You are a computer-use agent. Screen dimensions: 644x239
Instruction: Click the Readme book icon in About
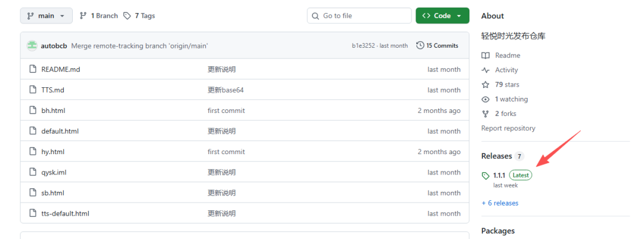point(485,56)
